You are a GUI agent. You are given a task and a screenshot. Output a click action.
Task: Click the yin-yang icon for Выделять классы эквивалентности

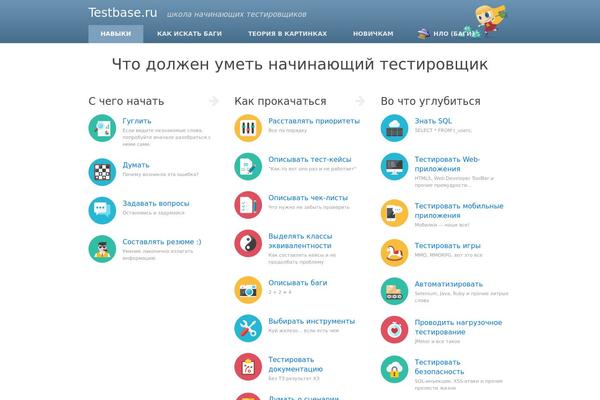[248, 243]
